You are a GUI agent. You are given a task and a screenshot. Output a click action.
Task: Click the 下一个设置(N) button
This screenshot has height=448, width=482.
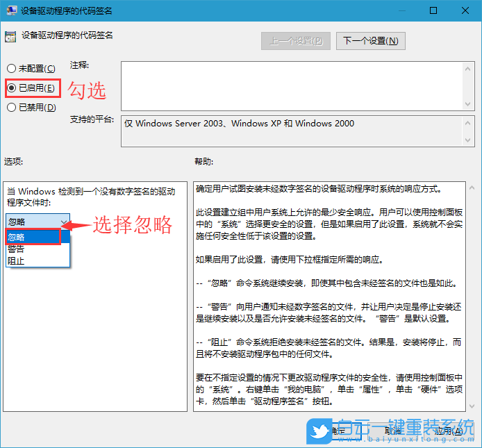370,41
